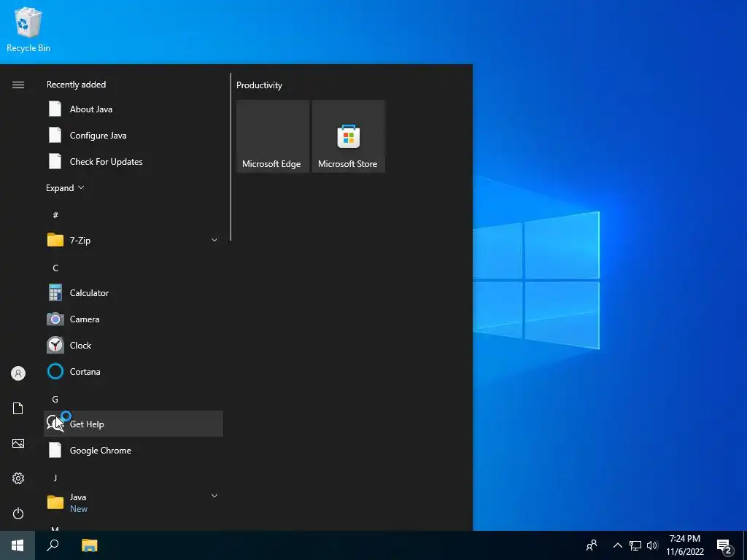Open the Power options button
The image size is (747, 560).
tap(18, 513)
